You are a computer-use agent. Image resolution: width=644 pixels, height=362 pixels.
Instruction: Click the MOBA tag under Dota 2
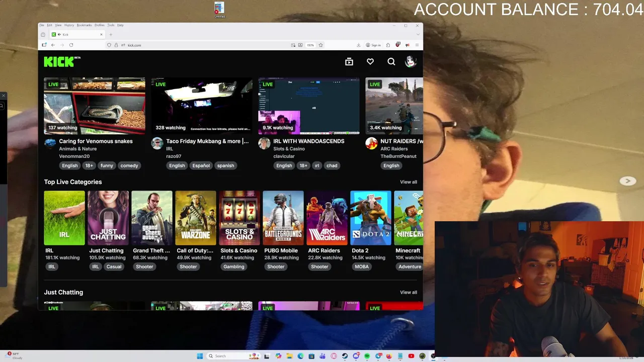[x=362, y=266]
